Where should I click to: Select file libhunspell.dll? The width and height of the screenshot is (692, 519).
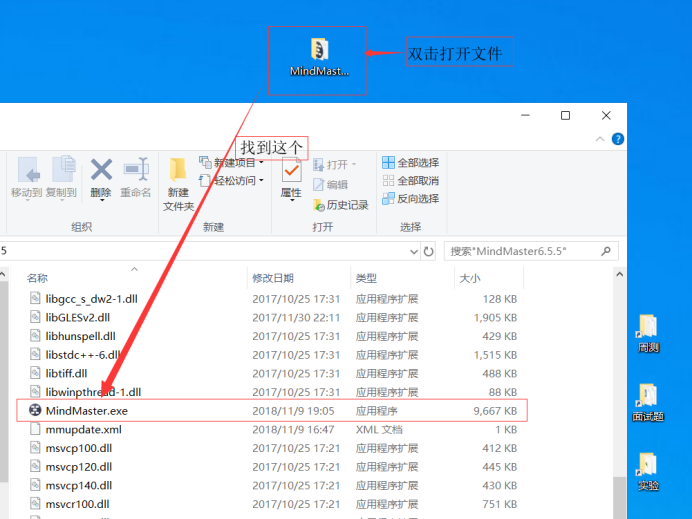(80, 336)
